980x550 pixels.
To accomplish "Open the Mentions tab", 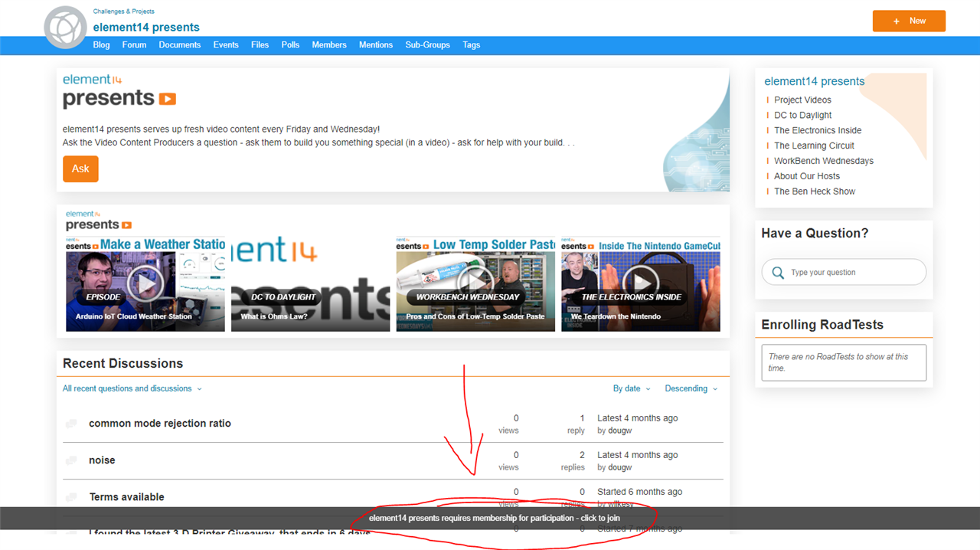I will coord(376,45).
